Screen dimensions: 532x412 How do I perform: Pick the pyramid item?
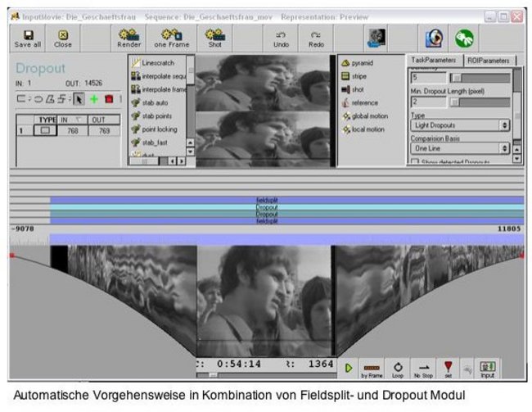[357, 63]
